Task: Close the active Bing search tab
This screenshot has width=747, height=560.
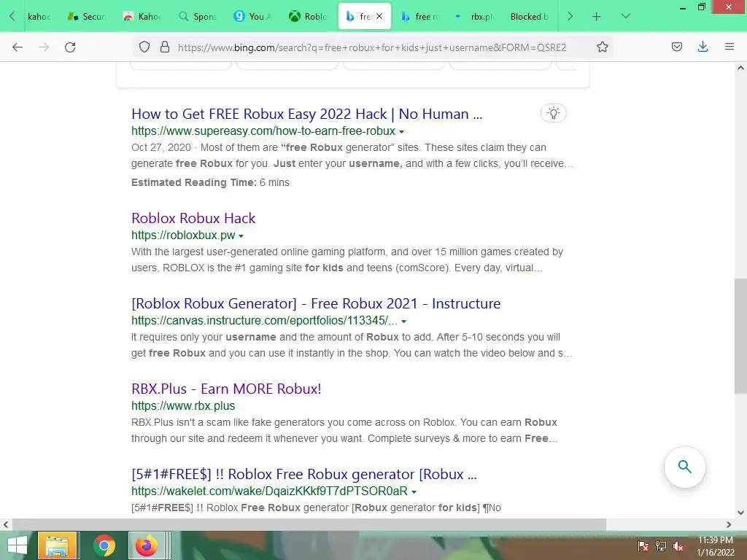Action: pos(379,16)
